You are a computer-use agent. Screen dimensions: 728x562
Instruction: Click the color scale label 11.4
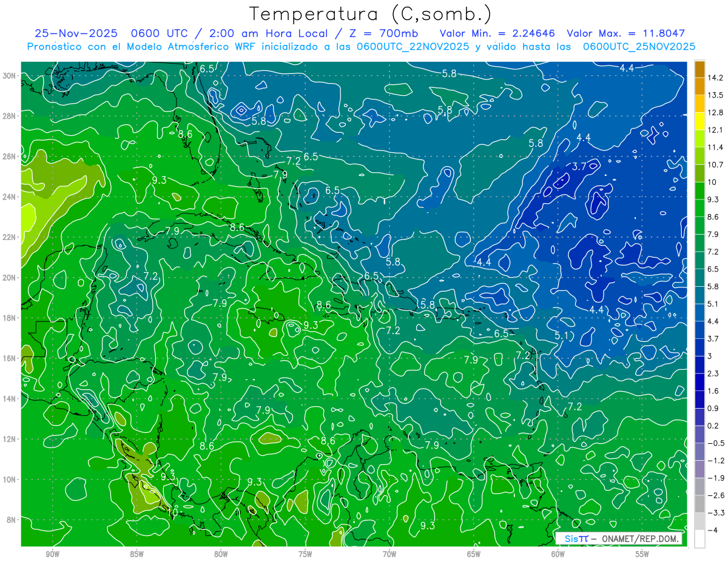(x=715, y=147)
